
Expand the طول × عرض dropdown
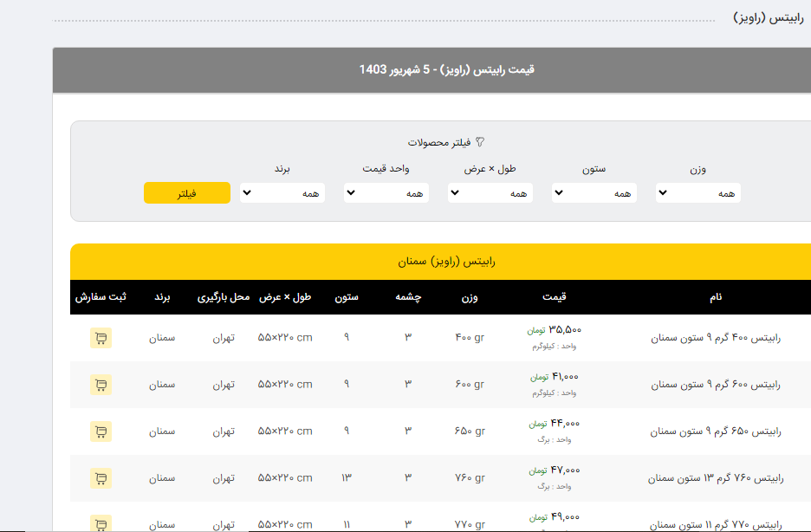(x=490, y=192)
